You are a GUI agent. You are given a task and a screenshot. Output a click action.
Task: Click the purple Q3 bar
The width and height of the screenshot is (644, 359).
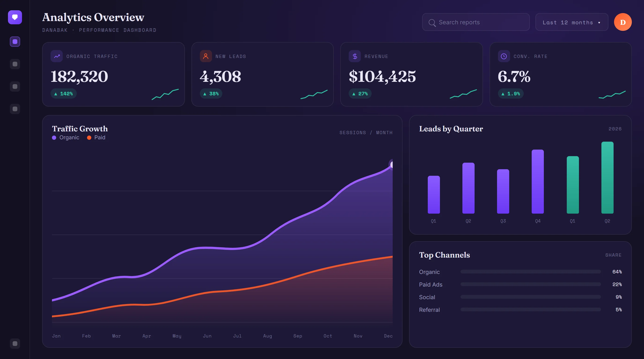(503, 191)
